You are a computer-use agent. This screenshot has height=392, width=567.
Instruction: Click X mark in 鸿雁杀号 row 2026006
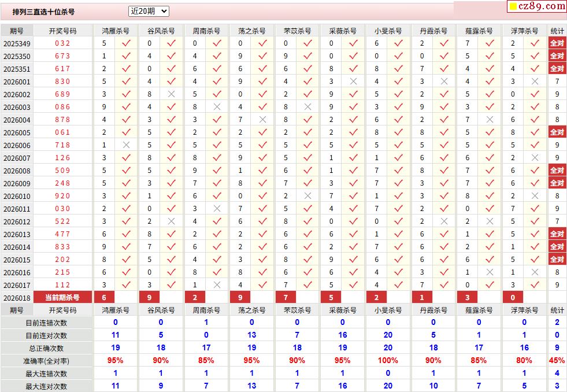point(126,145)
